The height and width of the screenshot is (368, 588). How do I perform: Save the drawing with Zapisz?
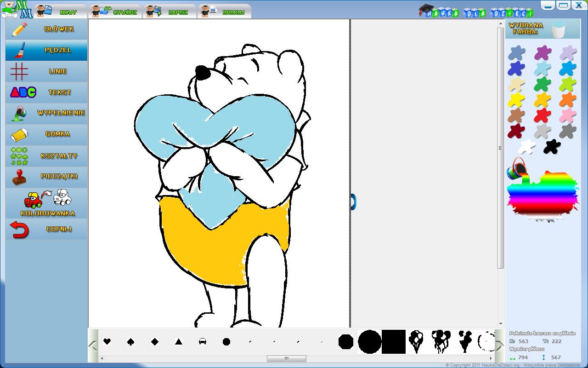tap(169, 11)
